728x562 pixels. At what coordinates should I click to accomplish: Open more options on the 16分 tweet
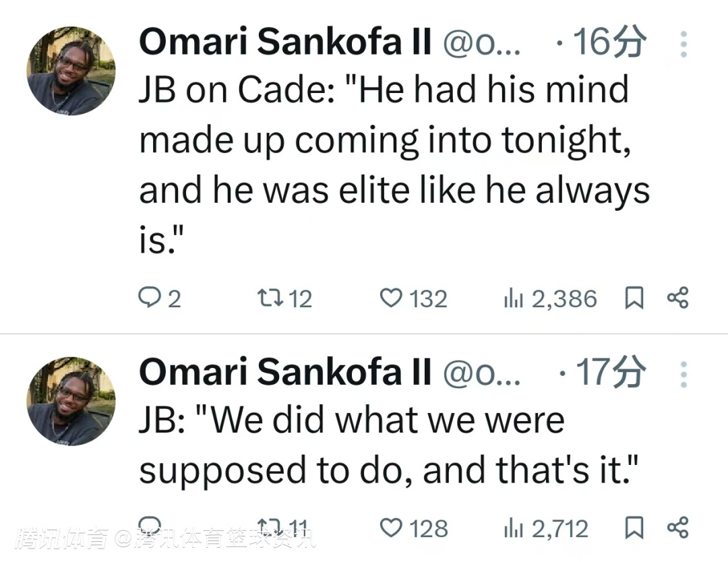coord(683,44)
